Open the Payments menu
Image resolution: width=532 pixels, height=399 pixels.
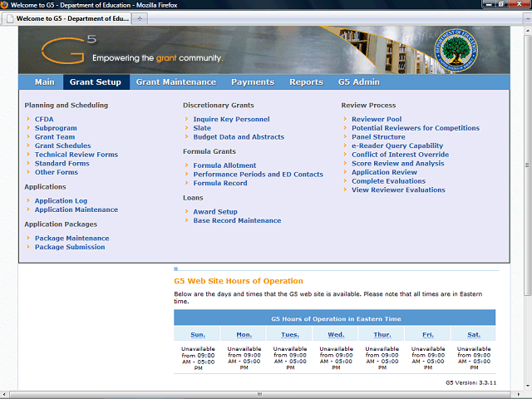[252, 82]
